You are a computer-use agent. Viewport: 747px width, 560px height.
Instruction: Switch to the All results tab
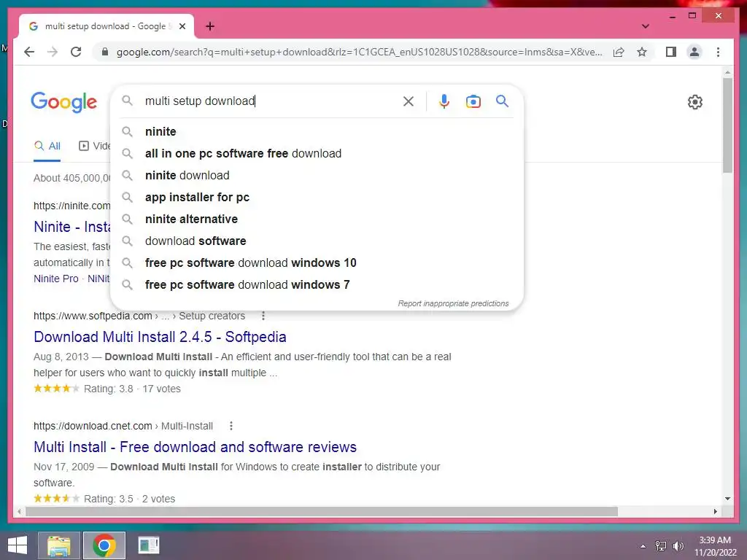click(x=47, y=146)
